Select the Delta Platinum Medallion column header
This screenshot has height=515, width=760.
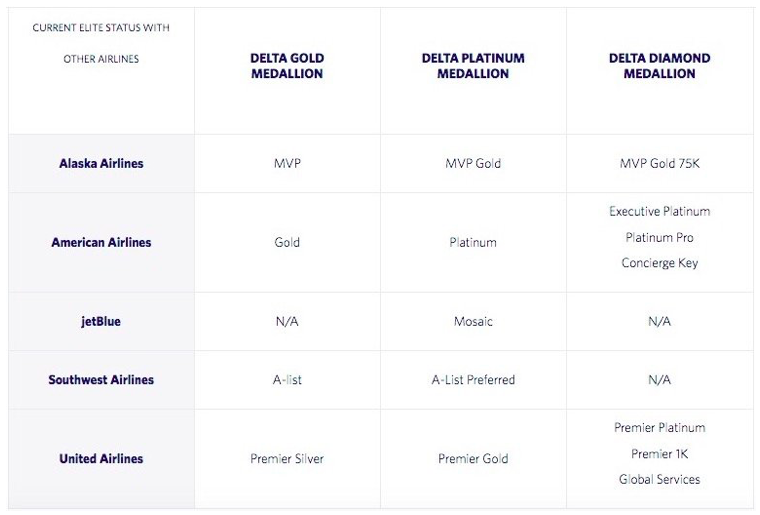(x=473, y=66)
